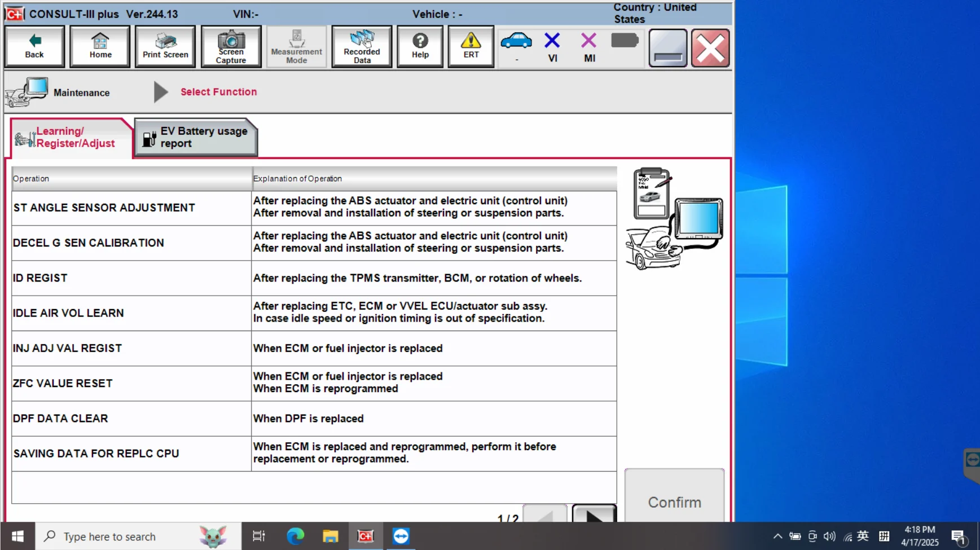Go to next page of operations
980x550 pixels.
594,514
